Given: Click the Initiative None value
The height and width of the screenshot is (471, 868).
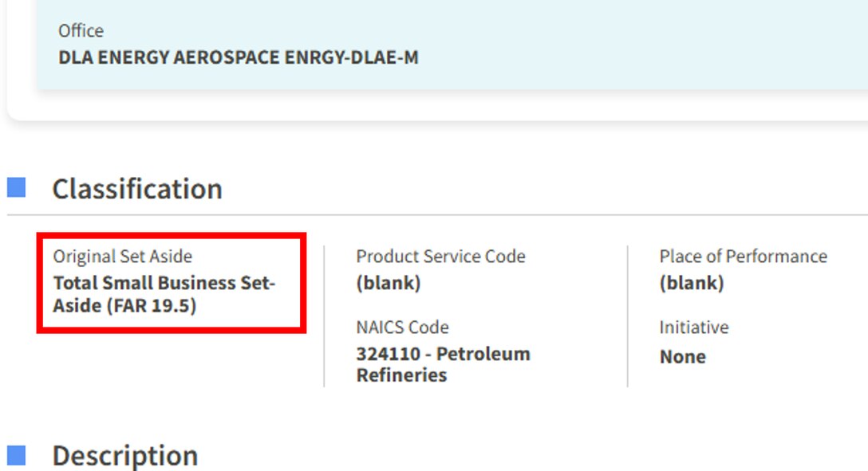Looking at the screenshot, I should 683,356.
